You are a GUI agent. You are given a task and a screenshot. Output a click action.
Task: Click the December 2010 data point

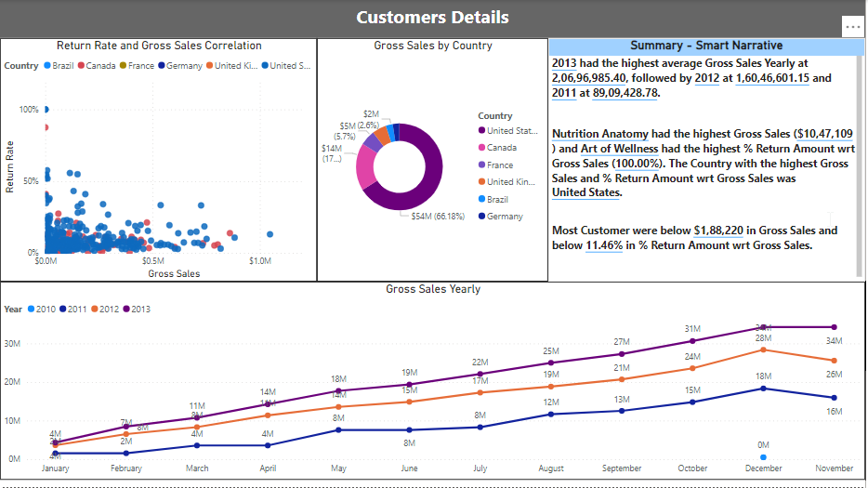[763, 457]
